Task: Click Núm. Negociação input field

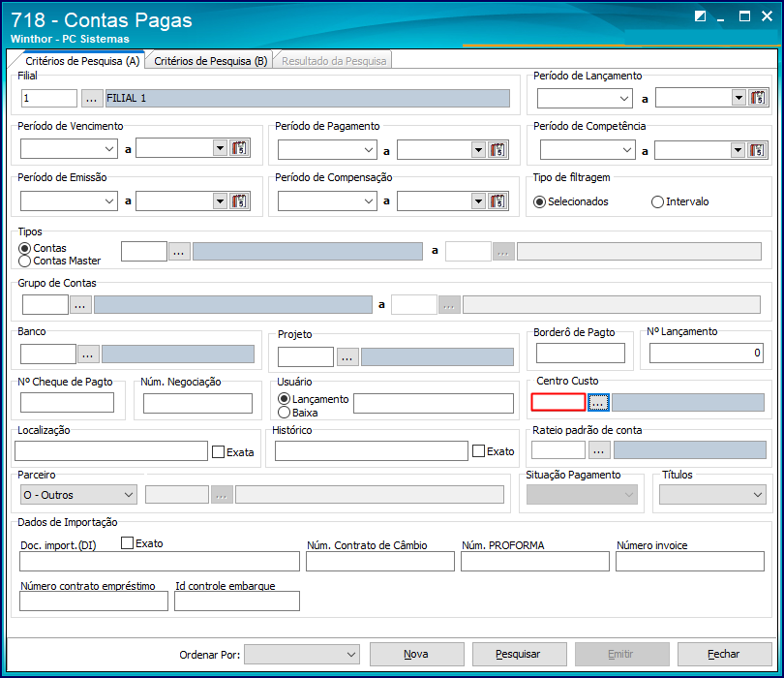Action: pos(197,403)
